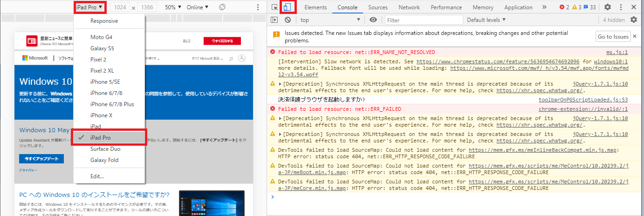Open toolbarOnPGScriptLoaded.js:53 source link
This screenshot has height=216, width=644.
click(583, 100)
